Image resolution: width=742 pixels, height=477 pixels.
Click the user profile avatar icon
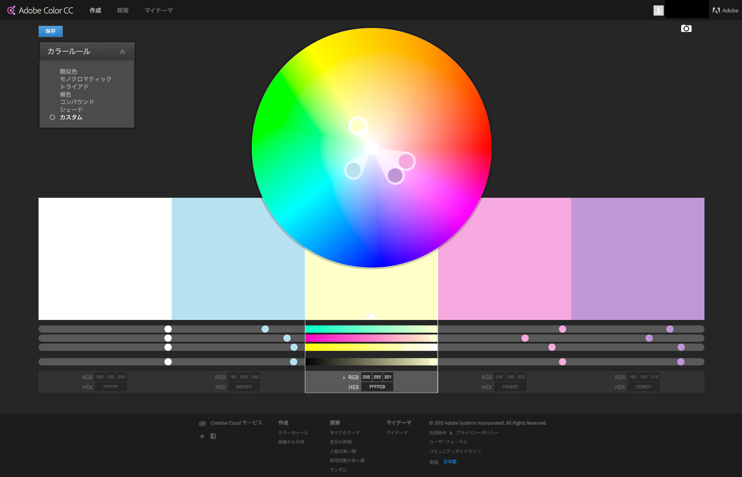pyautogui.click(x=658, y=10)
